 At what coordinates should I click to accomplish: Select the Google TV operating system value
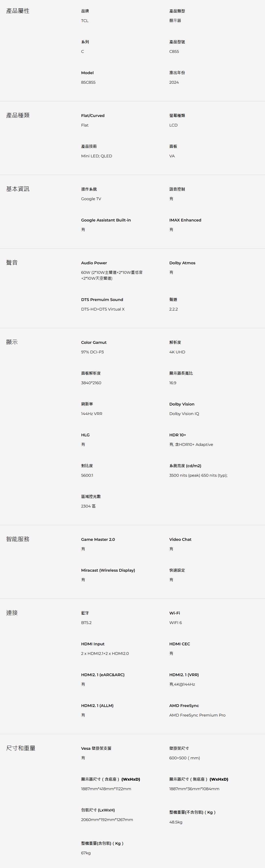tap(91, 199)
